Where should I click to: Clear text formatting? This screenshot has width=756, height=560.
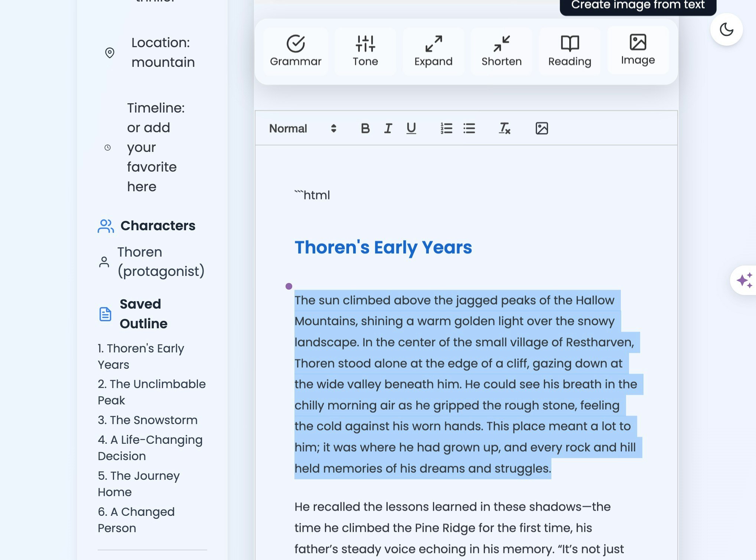click(x=504, y=128)
